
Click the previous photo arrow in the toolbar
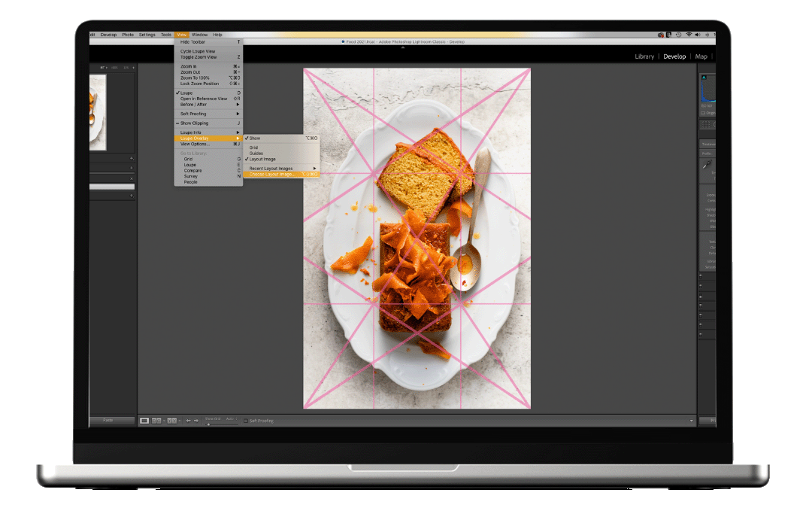pyautogui.click(x=188, y=420)
